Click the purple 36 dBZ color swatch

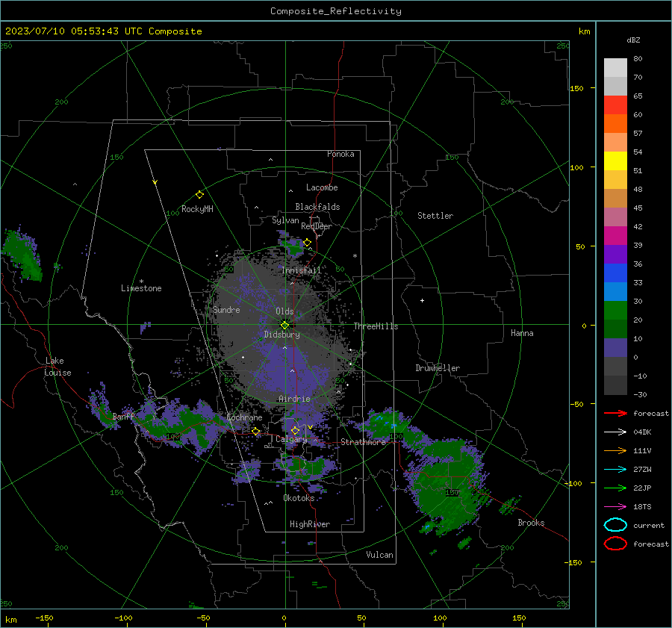click(615, 255)
